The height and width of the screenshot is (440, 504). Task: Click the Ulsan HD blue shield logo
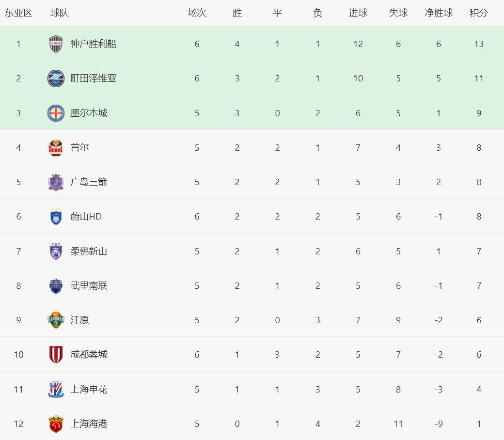click(56, 217)
